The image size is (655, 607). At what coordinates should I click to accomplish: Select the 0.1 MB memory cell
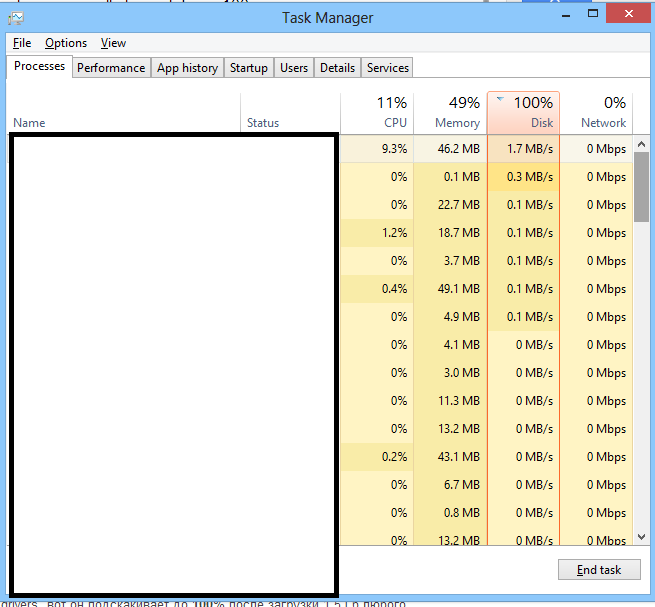[450, 177]
